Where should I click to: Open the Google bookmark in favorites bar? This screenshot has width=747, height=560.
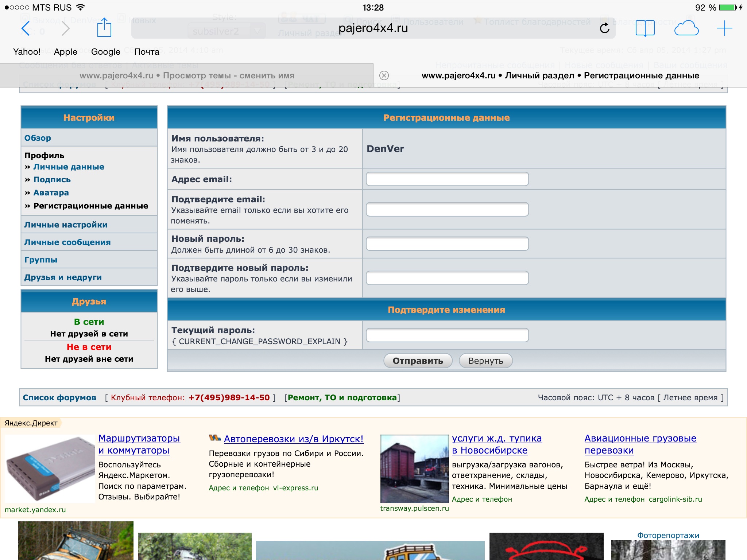(x=105, y=52)
